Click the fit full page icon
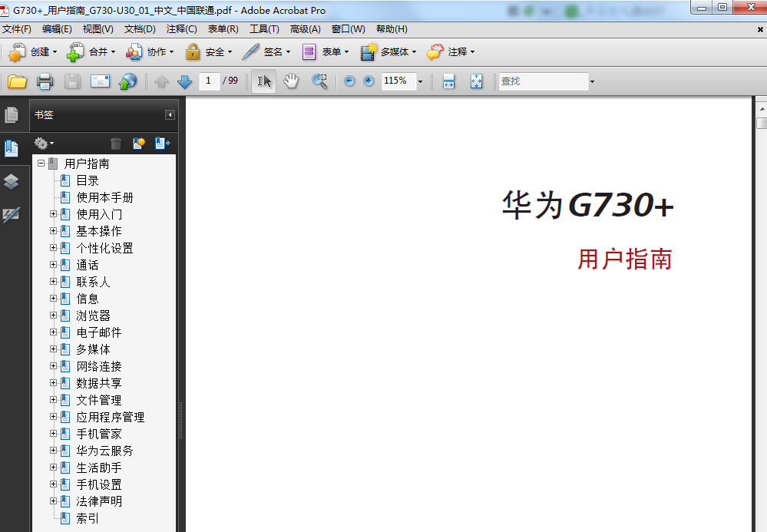The image size is (767, 532). pyautogui.click(x=477, y=81)
